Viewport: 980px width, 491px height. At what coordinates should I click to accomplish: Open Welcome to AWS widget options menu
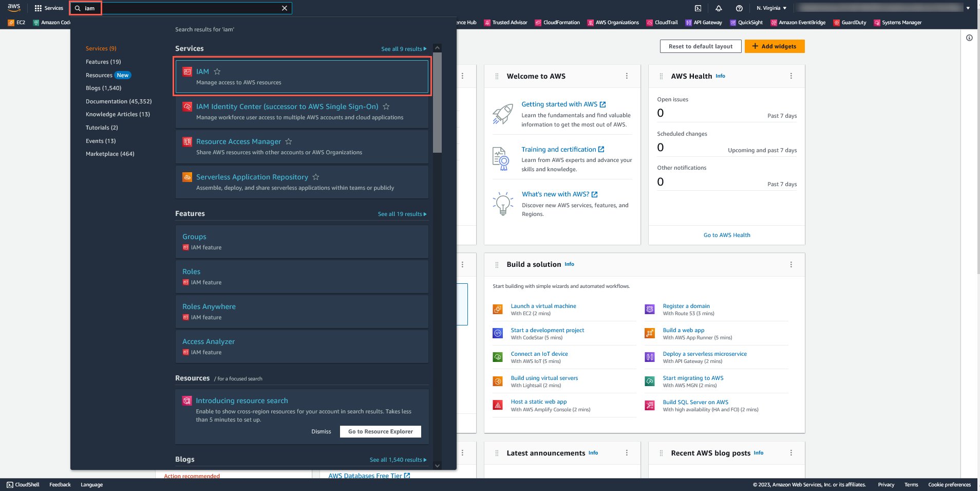(x=627, y=76)
